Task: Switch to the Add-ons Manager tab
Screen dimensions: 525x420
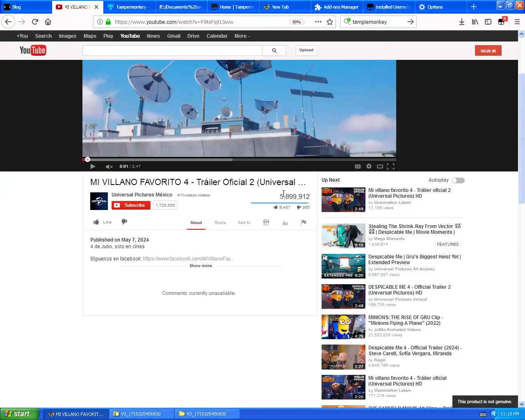Action: [x=336, y=7]
